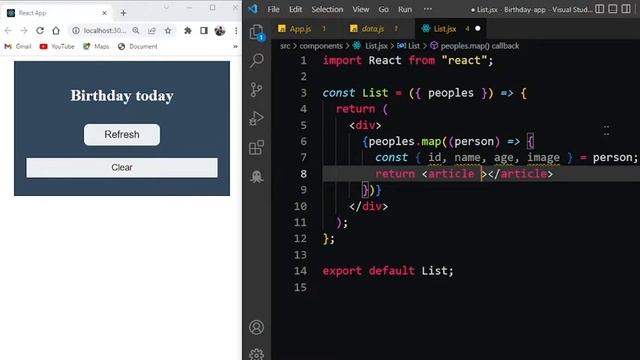The width and height of the screenshot is (640, 360).
Task: Open Chrome extensions puzzle icon
Action: tap(188, 31)
